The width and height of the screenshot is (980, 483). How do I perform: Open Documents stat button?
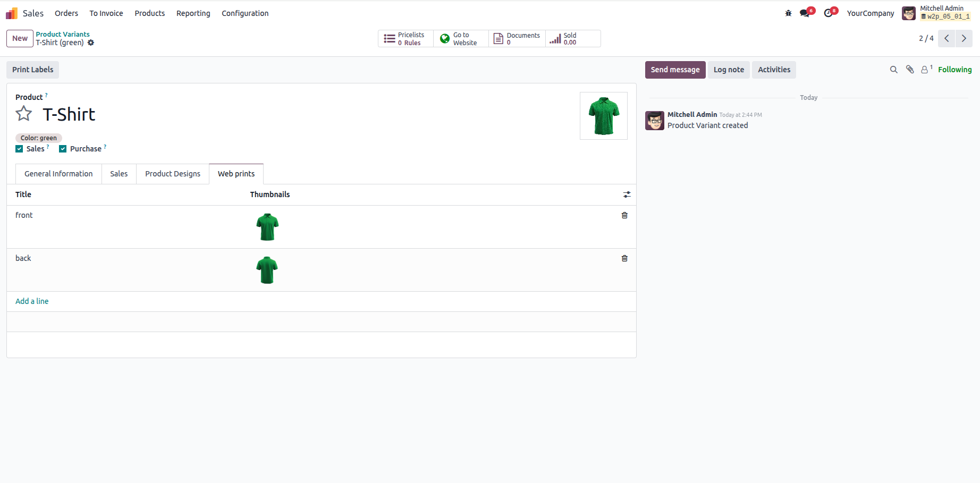517,39
